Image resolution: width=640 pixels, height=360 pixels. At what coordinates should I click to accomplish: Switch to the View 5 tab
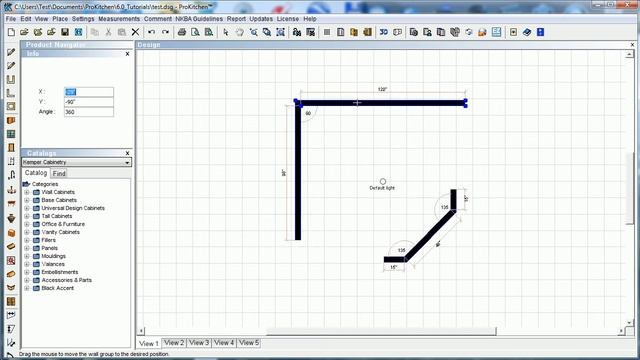(249, 343)
